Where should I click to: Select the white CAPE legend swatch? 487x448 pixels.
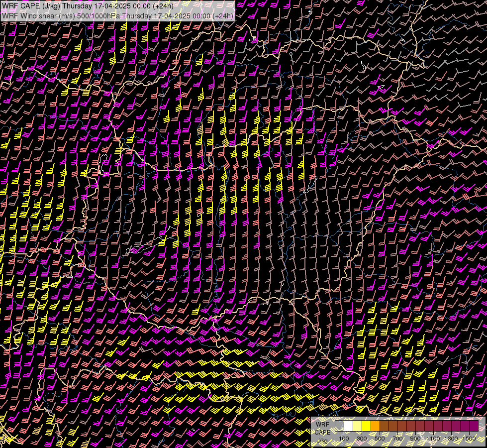348,426
